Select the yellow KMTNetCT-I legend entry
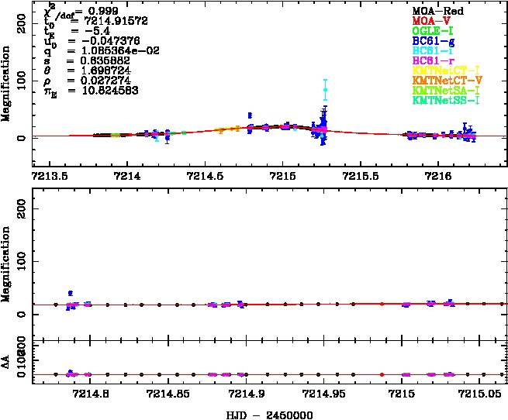 444,71
